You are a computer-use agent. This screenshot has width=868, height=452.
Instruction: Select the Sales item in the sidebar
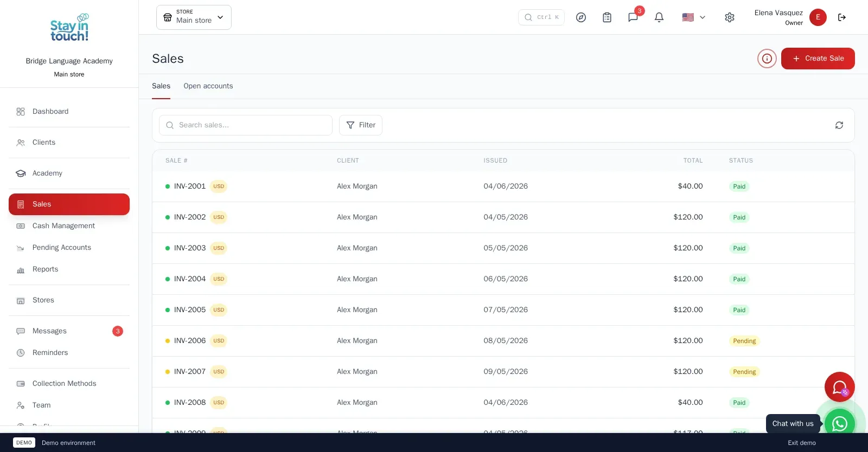click(x=69, y=204)
